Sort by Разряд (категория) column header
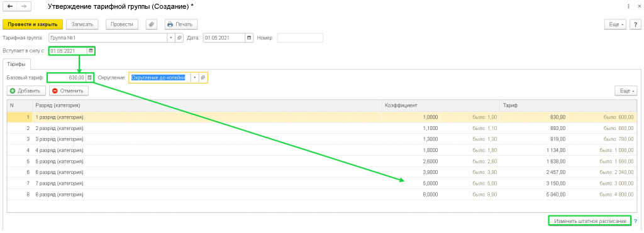This screenshot has width=644, height=233. [x=207, y=106]
